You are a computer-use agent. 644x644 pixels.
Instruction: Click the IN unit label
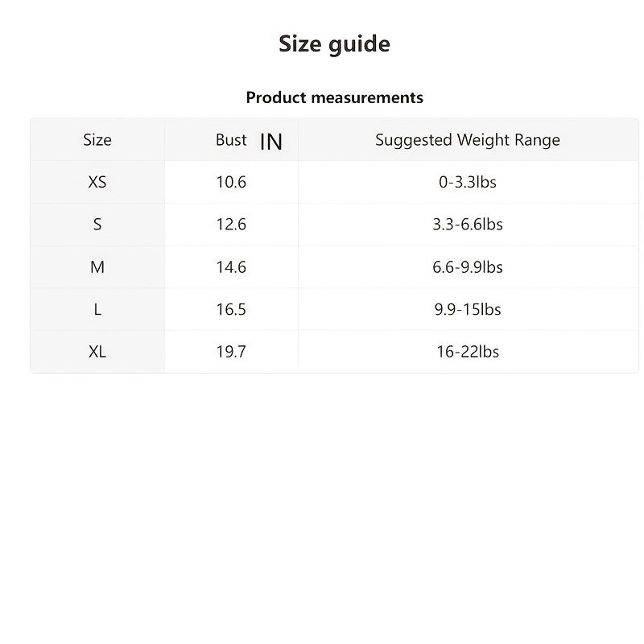pyautogui.click(x=271, y=142)
